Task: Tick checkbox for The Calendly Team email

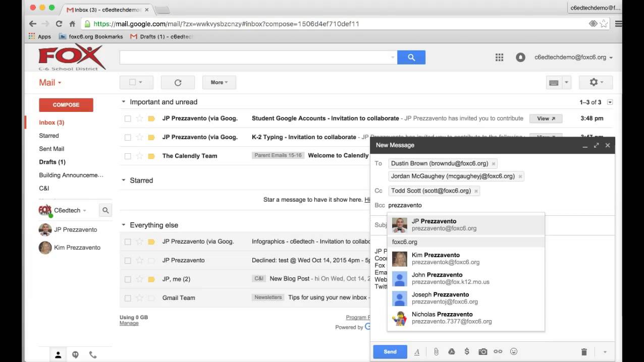Action: (128, 156)
